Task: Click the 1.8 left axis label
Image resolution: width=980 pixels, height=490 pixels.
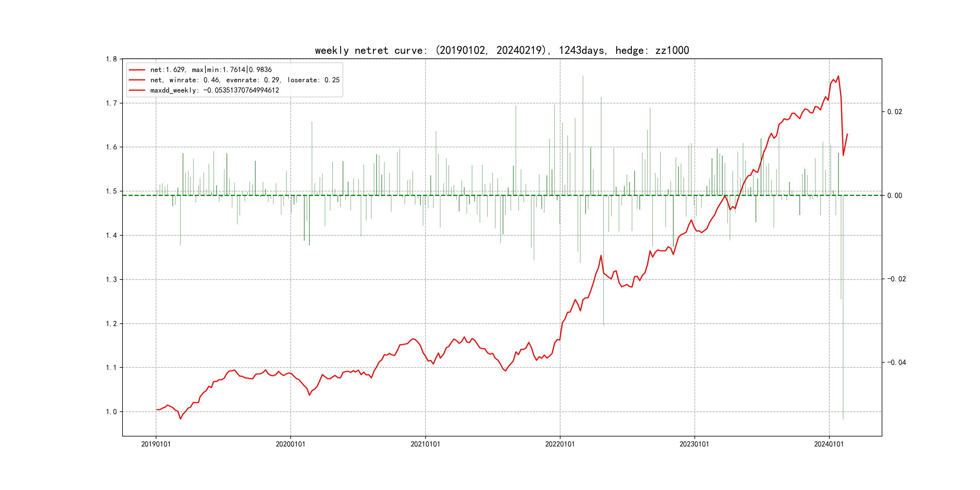Action: 111,59
